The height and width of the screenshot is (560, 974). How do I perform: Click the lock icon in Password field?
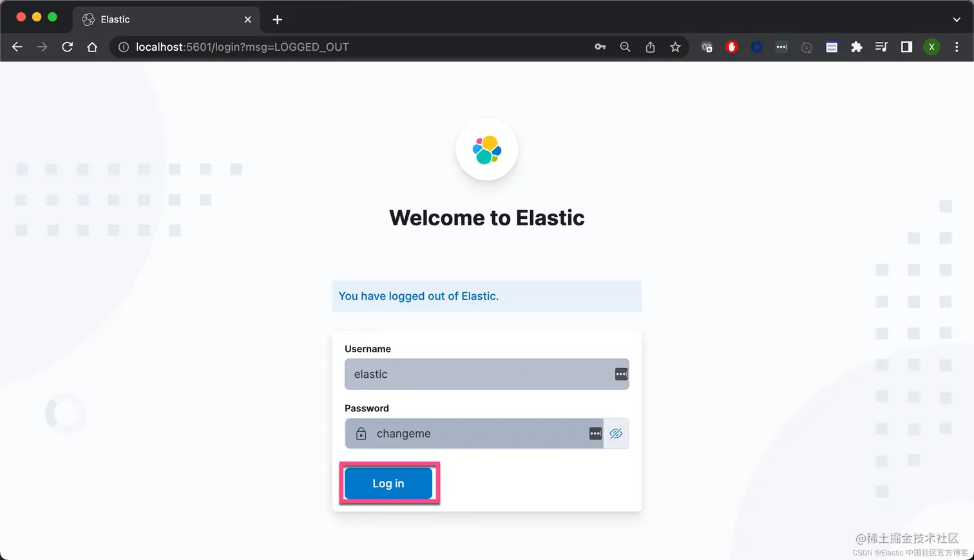pos(361,433)
